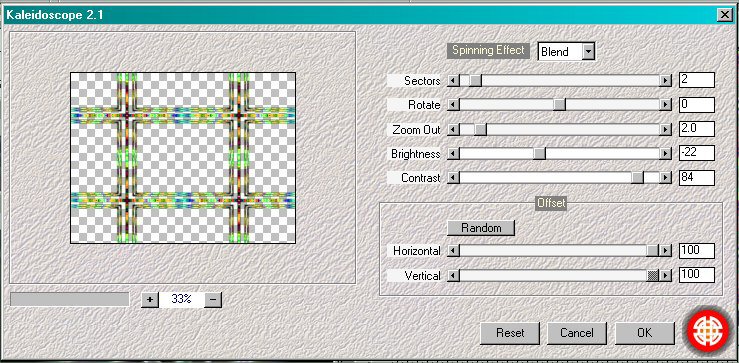Click the Cancel button
The image size is (739, 363).
click(577, 333)
